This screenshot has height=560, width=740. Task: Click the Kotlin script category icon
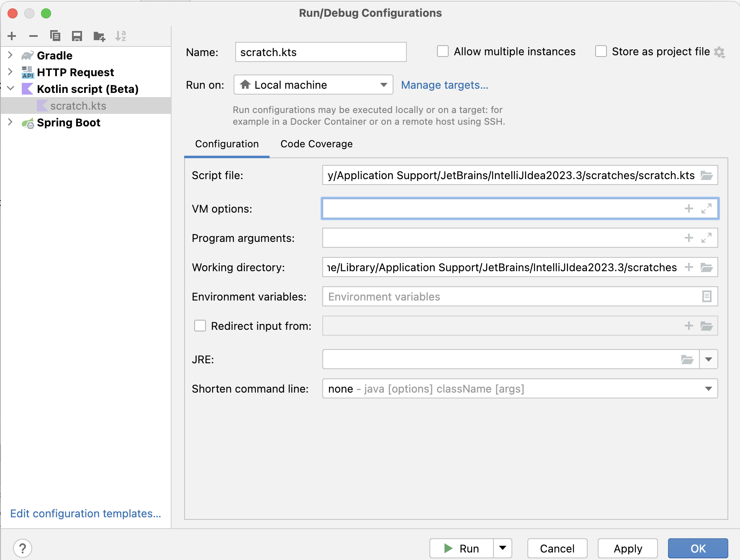coord(28,89)
